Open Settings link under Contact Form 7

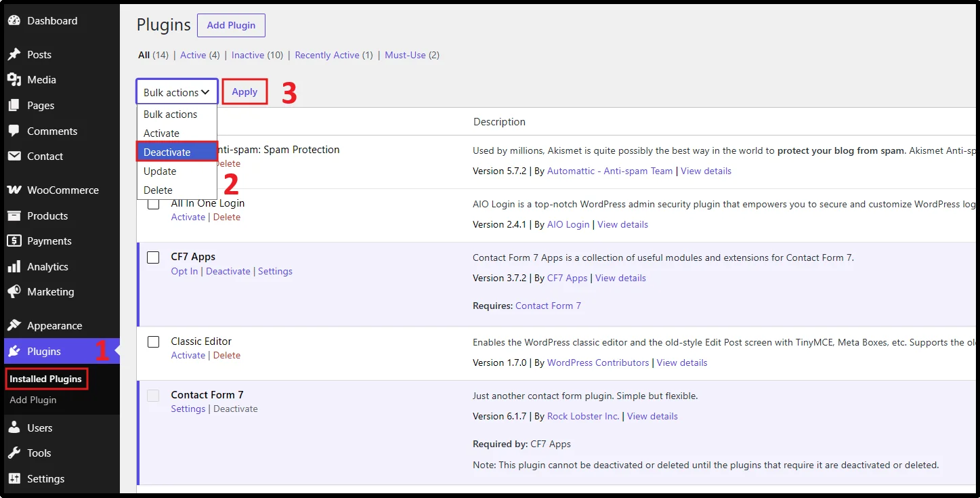pos(188,409)
